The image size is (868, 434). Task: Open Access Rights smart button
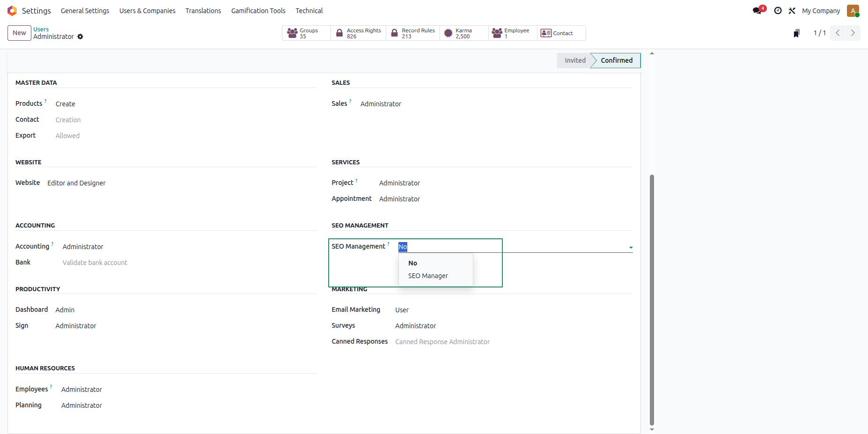(359, 33)
